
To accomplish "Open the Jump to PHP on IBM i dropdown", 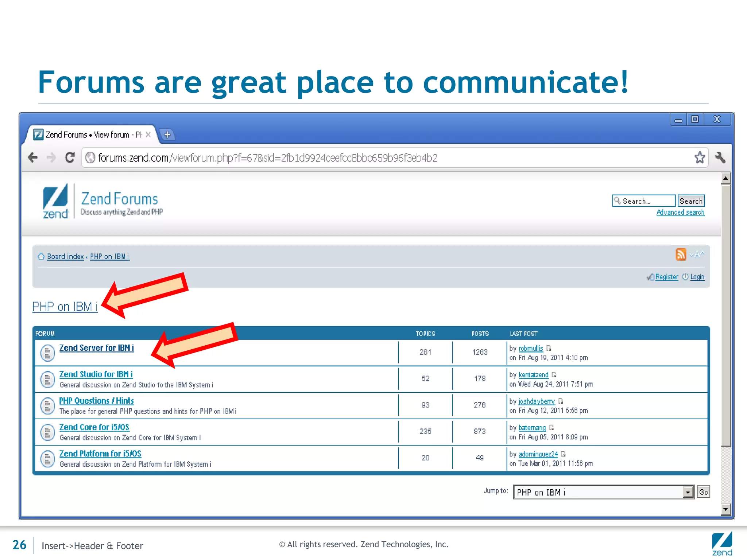I will coord(603,492).
